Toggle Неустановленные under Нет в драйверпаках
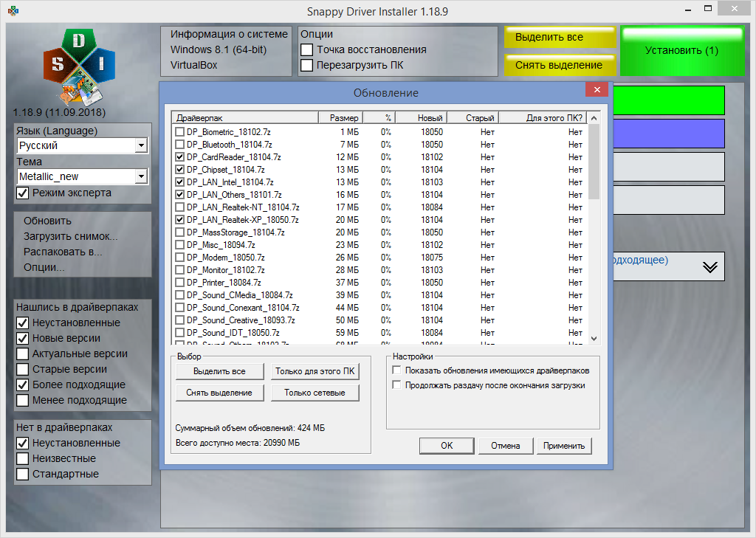The width and height of the screenshot is (756, 538). [23, 443]
